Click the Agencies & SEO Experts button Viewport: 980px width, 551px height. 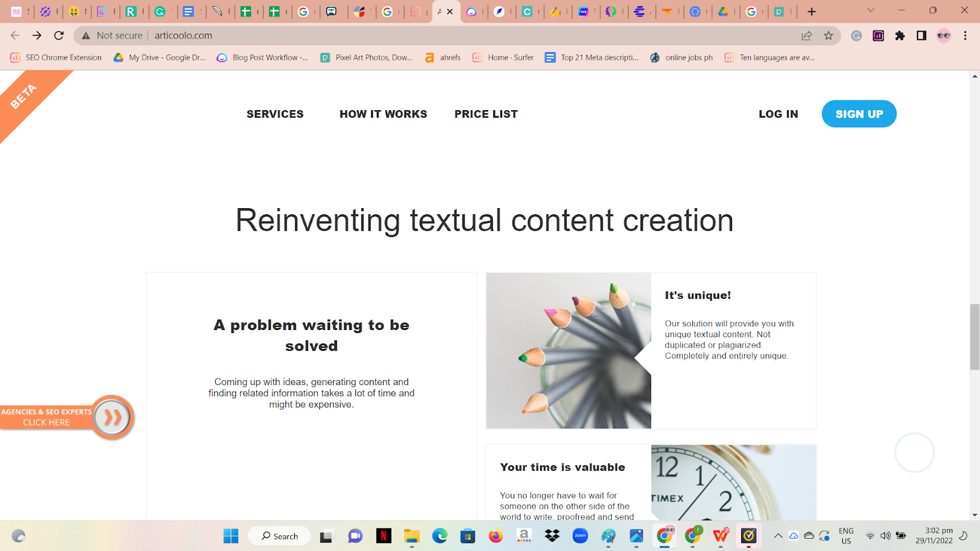[66, 418]
